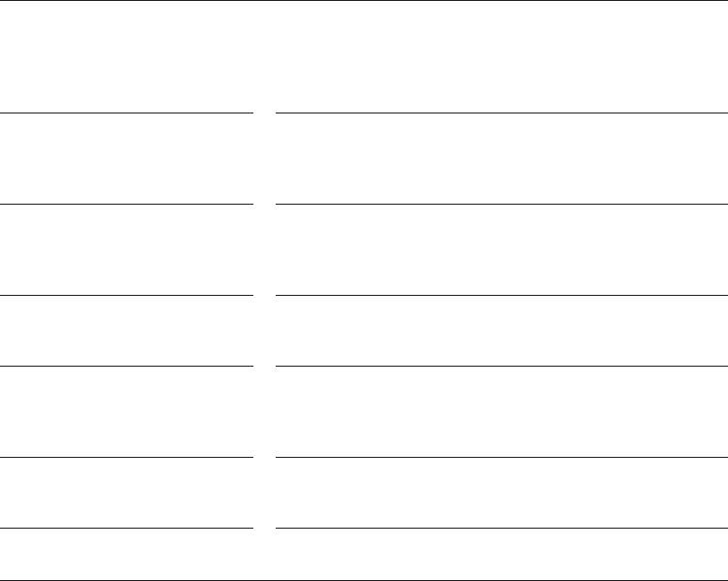Select the empty left cell in the second row

click(x=126, y=249)
